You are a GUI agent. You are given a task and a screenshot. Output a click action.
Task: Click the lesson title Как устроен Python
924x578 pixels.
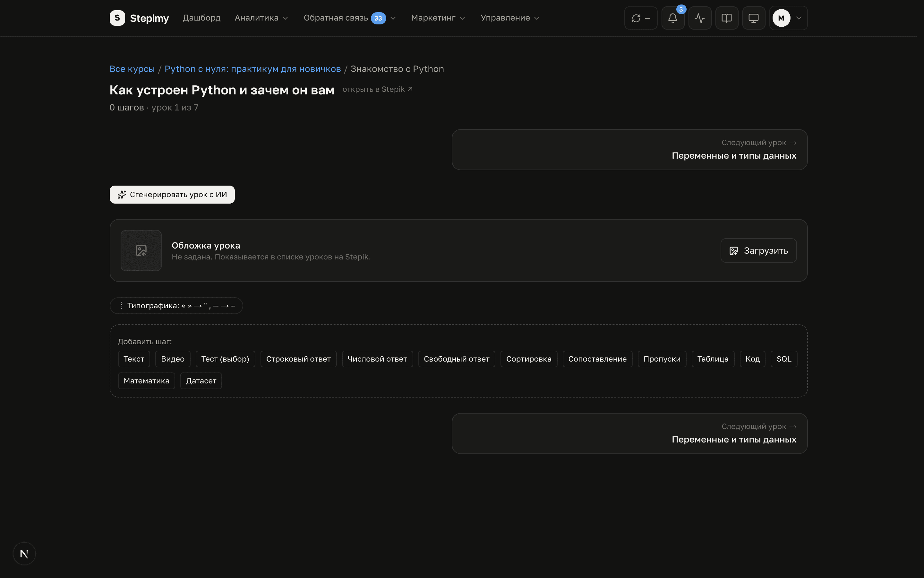click(x=222, y=90)
